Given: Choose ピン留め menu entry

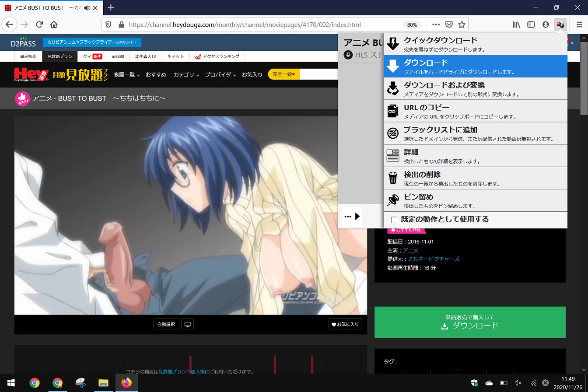Looking at the screenshot, I should (476, 200).
